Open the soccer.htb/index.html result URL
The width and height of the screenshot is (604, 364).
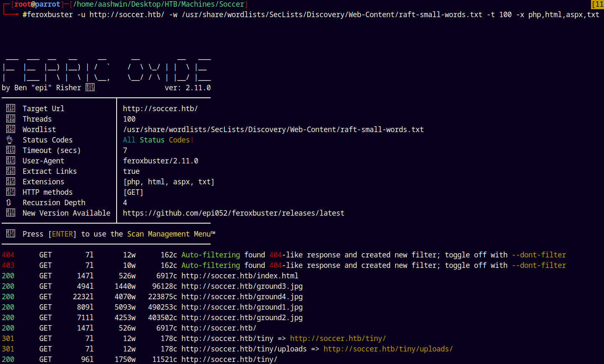tap(240, 276)
